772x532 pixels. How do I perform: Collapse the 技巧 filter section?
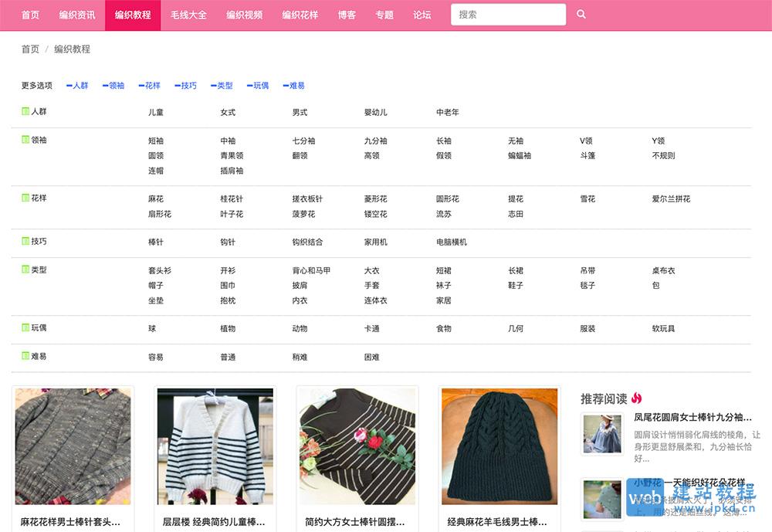(x=185, y=86)
